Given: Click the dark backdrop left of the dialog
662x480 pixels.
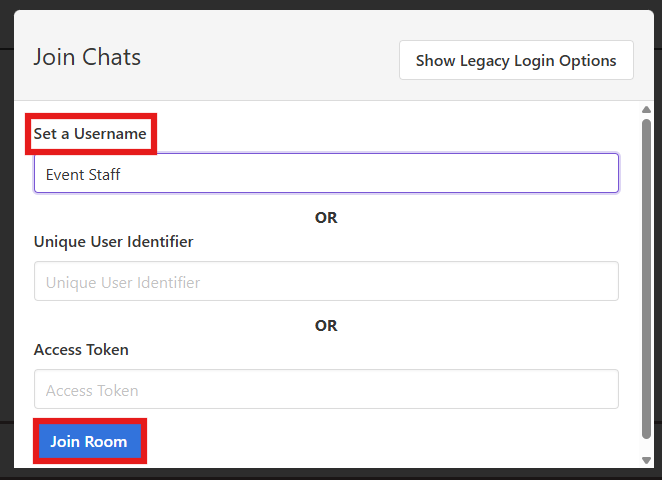Looking at the screenshot, I should [x=6, y=250].
